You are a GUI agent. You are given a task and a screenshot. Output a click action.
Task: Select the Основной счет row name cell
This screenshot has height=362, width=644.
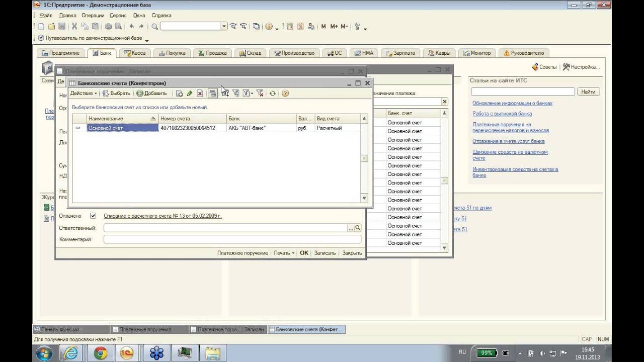point(123,128)
